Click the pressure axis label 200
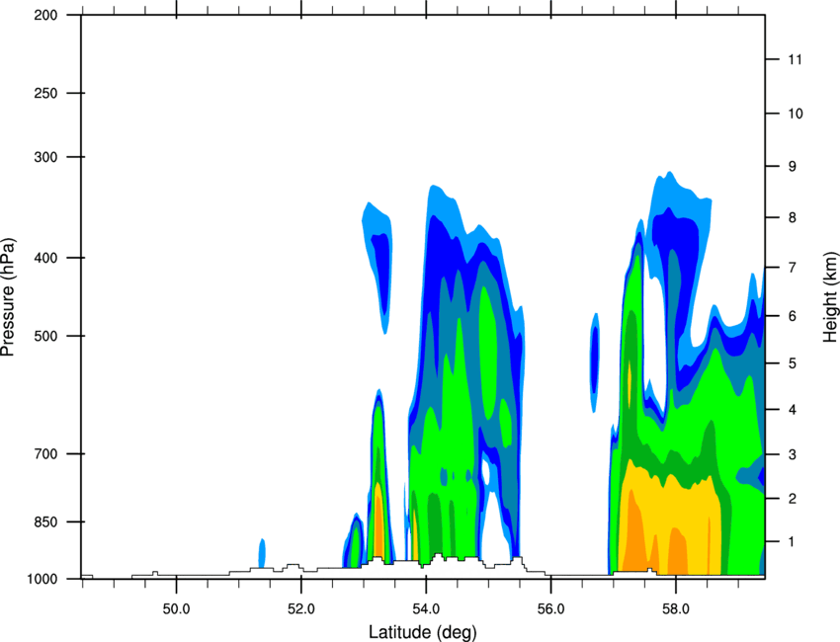The width and height of the screenshot is (840, 642). pos(45,15)
